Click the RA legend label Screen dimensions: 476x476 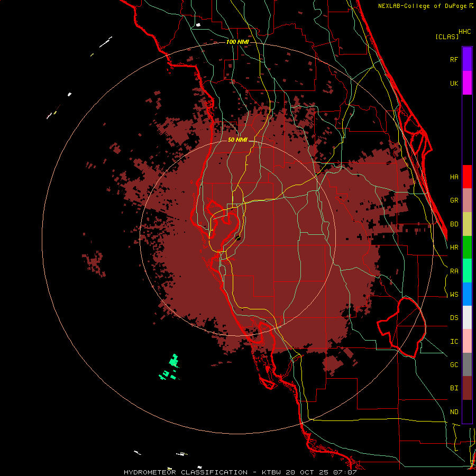[x=454, y=271]
